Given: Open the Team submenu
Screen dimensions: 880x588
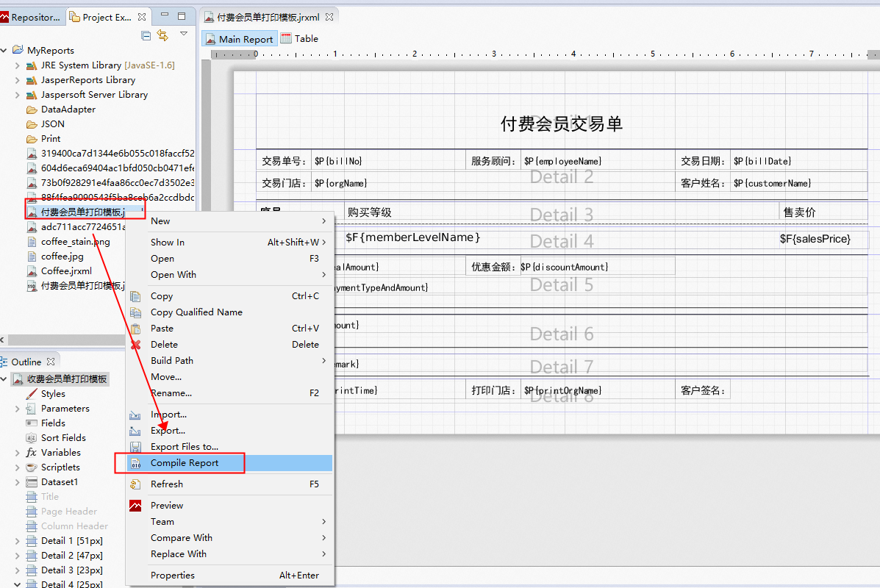Looking at the screenshot, I should (x=230, y=522).
